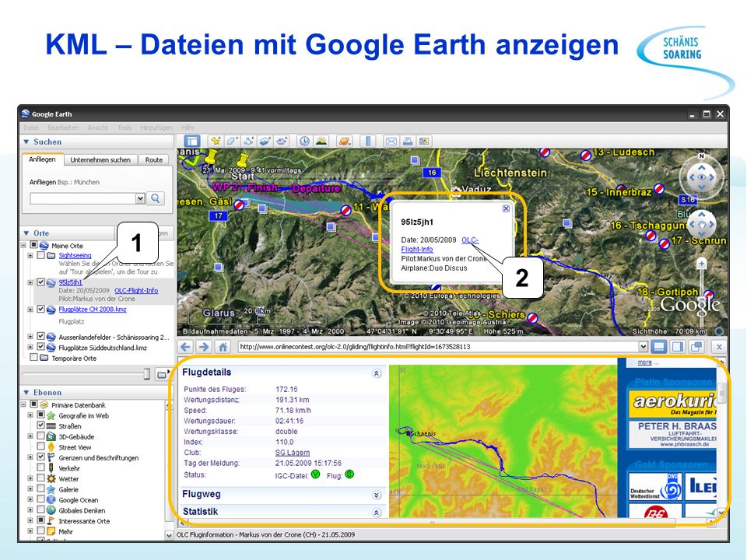Uncheck the 95lz5jh1 flight checkbox
747x560 pixels.
click(41, 282)
